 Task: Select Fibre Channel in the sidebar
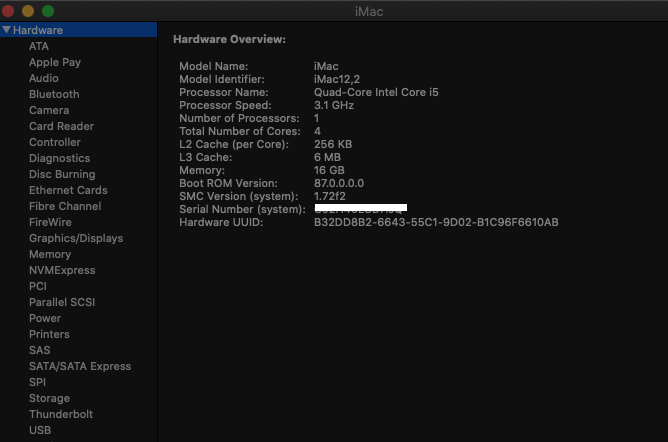pyautogui.click(x=65, y=206)
